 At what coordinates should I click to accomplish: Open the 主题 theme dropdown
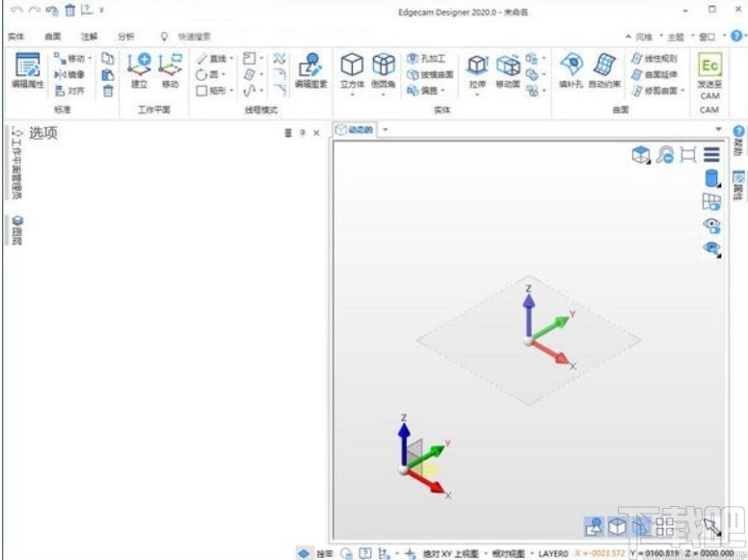point(680,37)
